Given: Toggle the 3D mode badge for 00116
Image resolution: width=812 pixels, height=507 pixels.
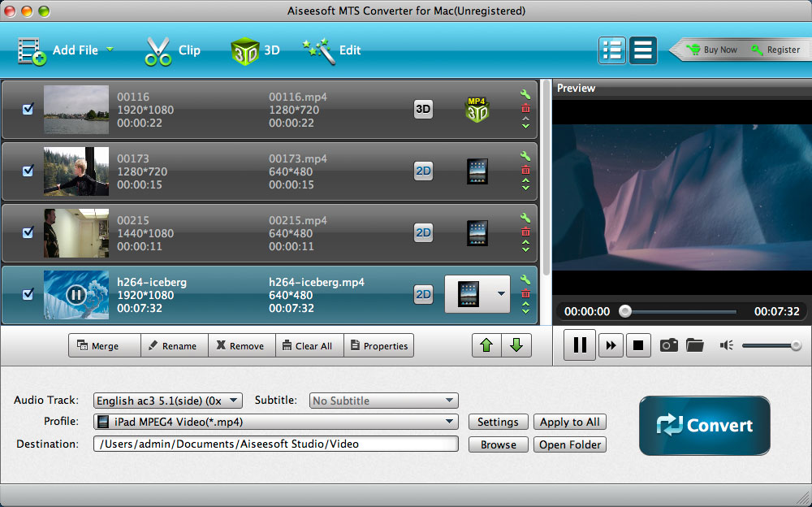Looking at the screenshot, I should tap(423, 109).
